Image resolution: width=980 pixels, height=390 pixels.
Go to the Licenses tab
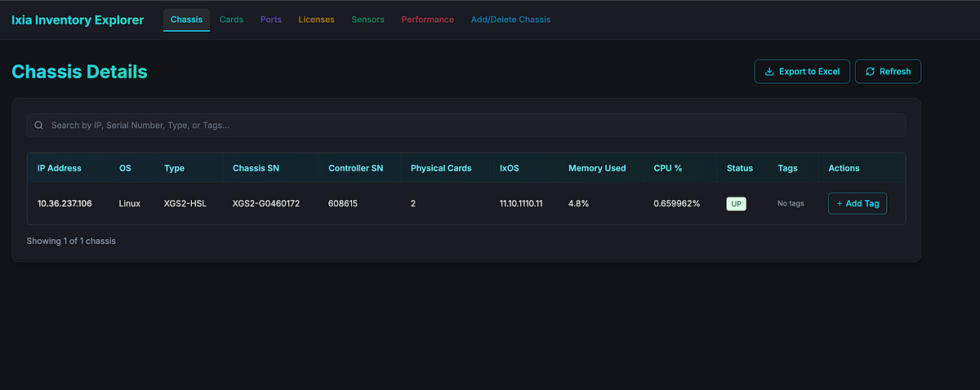click(316, 20)
